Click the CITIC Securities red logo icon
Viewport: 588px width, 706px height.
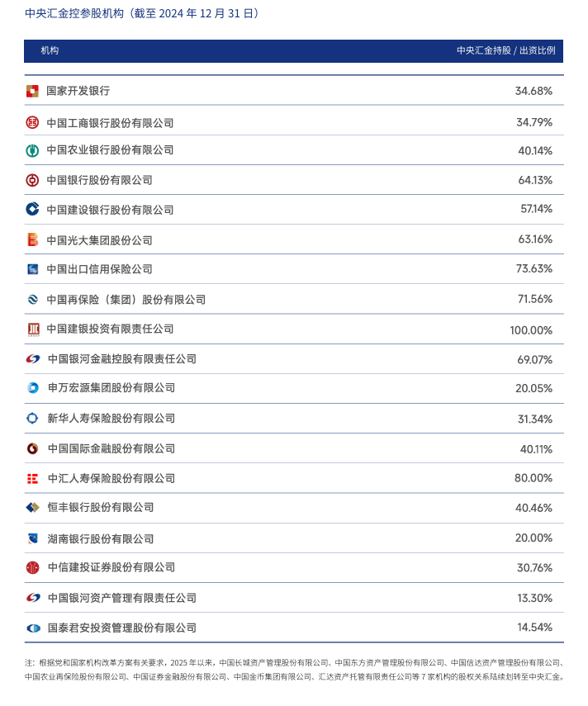click(32, 567)
